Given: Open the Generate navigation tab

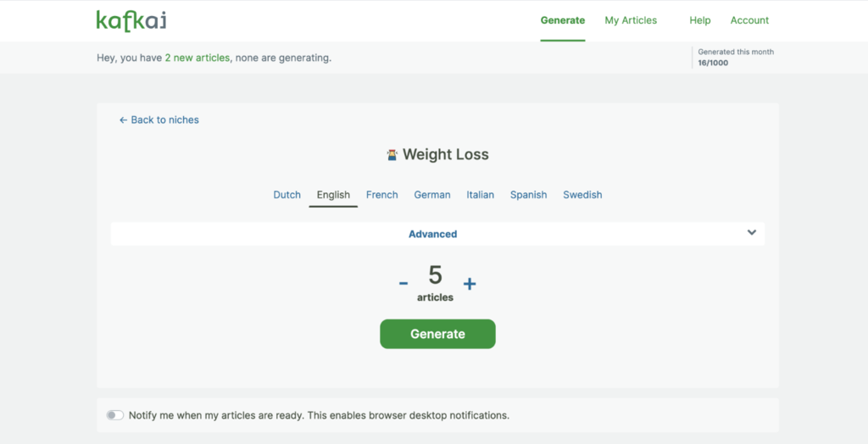Looking at the screenshot, I should 563,20.
